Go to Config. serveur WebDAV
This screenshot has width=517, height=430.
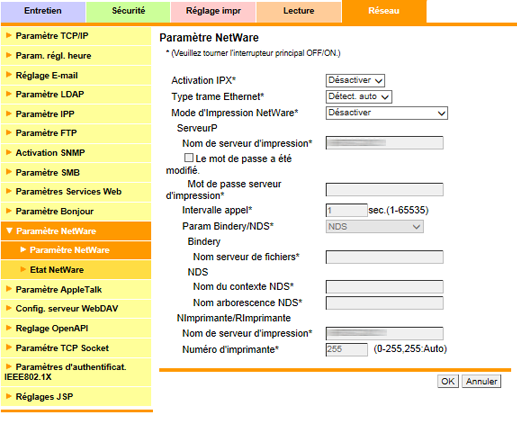[76, 309]
